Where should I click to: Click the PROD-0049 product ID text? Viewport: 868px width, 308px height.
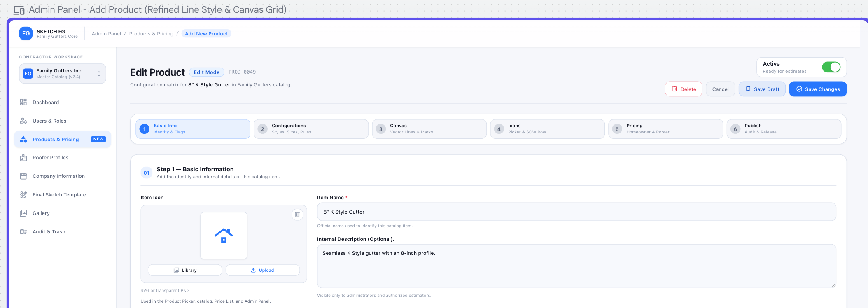point(242,72)
